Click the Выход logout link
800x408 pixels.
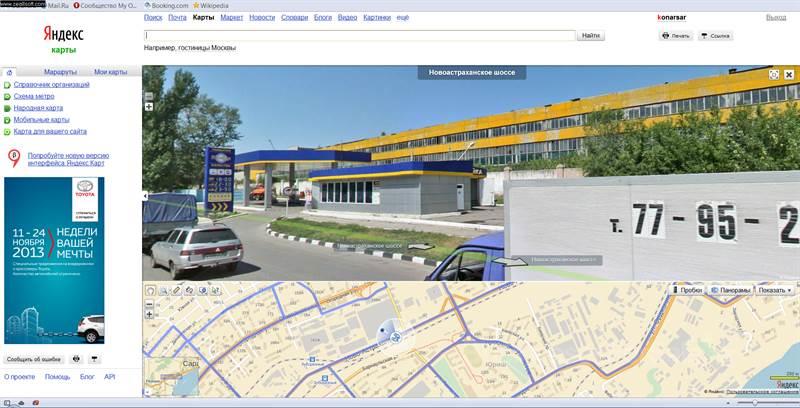pyautogui.click(x=776, y=17)
